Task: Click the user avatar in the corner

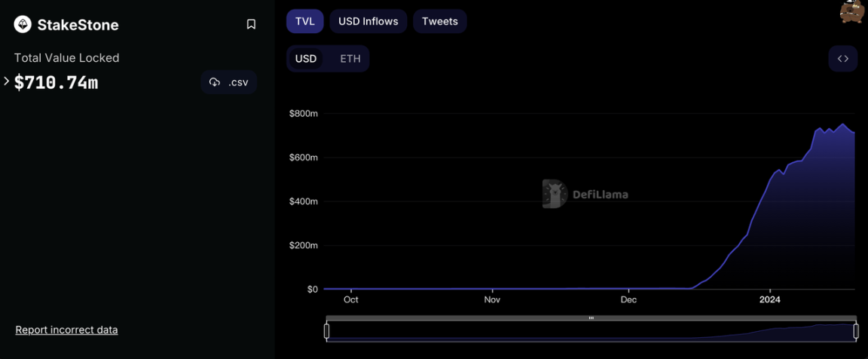Action: coord(852,11)
